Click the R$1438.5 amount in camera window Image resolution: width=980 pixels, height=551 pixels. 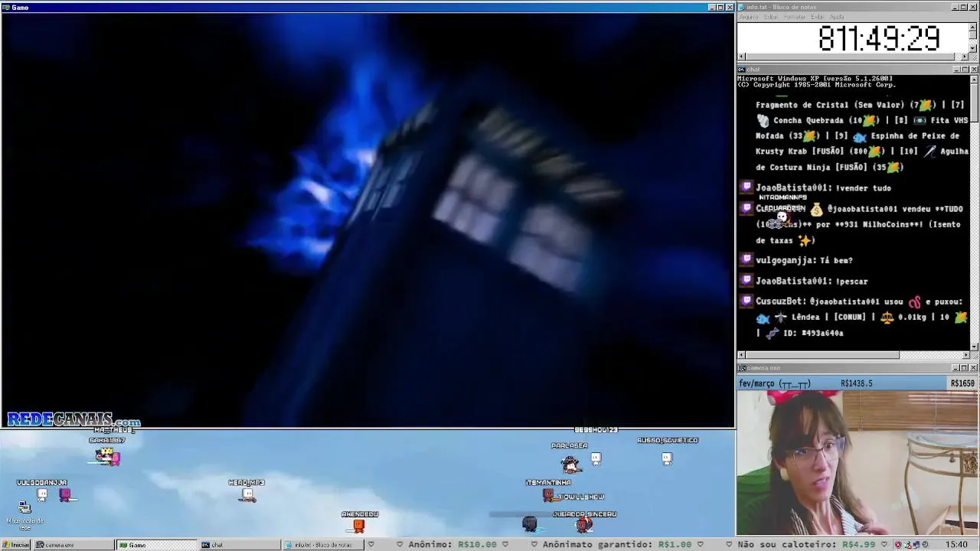point(857,383)
